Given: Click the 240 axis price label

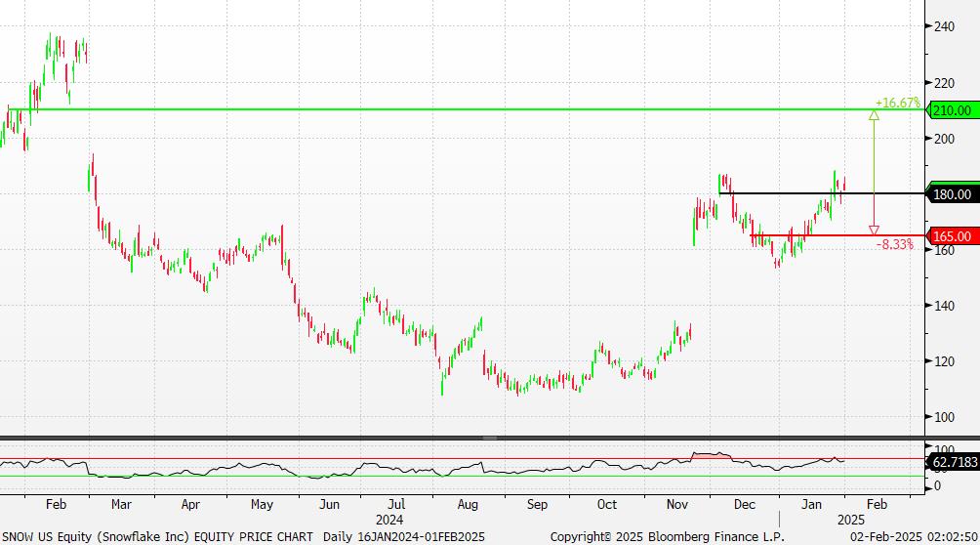Looking at the screenshot, I should (x=944, y=26).
